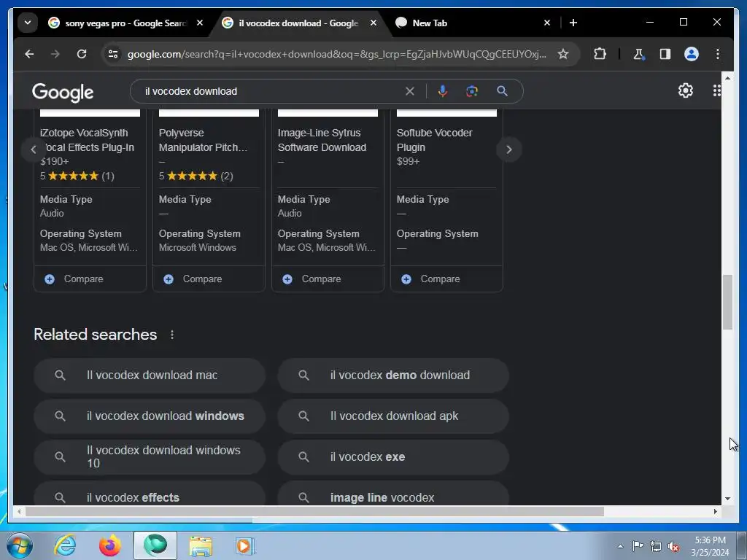Open Chrome Labs flask icon

click(x=639, y=54)
